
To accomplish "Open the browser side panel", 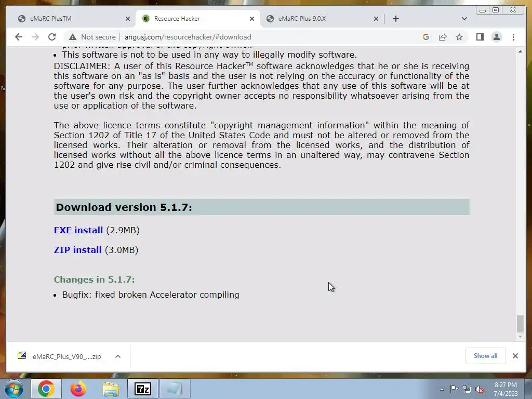I will coord(480,37).
